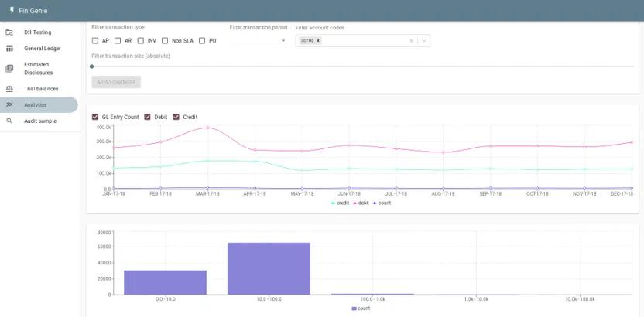Screen dimensions: 644x317
Task: Click the Apply Changes button
Action: 116,82
